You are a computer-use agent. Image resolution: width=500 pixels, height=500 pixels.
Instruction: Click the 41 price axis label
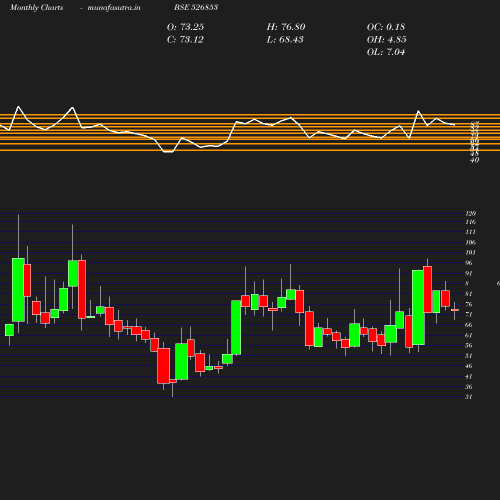pyautogui.click(x=469, y=376)
